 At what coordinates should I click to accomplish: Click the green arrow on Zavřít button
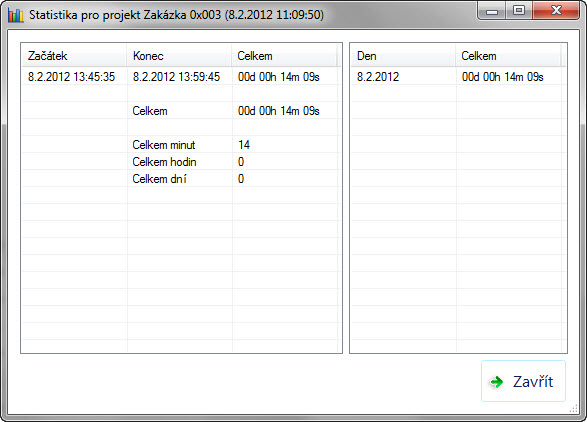coord(497,382)
